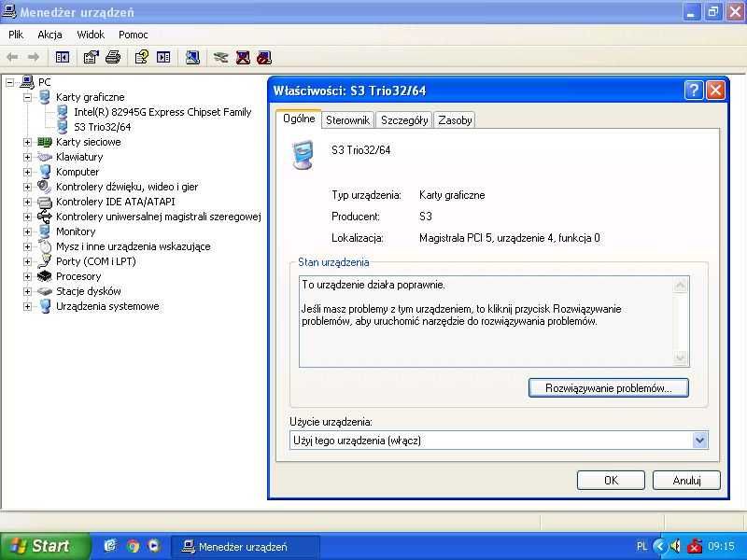The height and width of the screenshot is (560, 747).
Task: Open the Pomoc menu
Action: click(133, 35)
